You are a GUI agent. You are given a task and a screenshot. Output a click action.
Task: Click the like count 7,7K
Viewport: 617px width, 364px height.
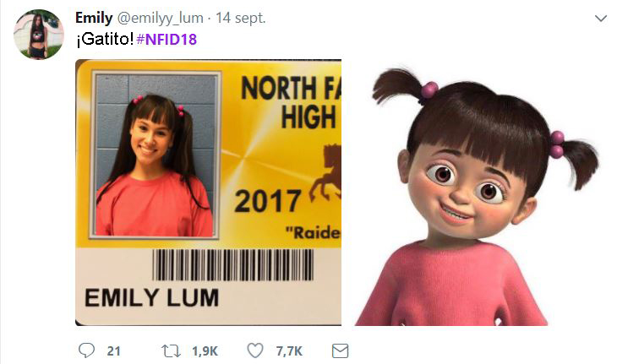click(x=289, y=350)
